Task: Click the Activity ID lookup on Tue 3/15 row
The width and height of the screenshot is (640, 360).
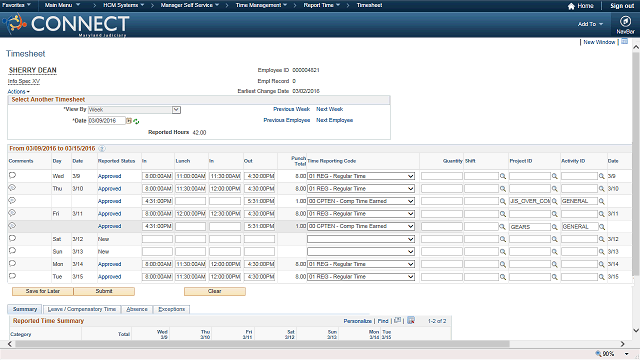Action: pyautogui.click(x=602, y=277)
